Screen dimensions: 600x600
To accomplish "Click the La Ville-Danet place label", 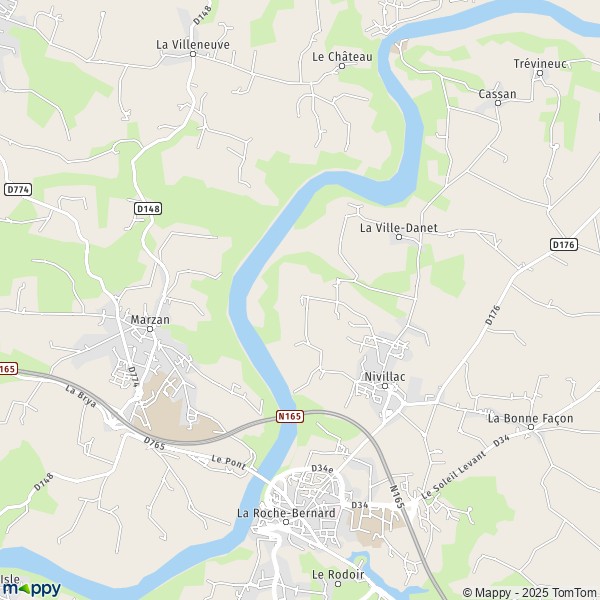I will tap(399, 228).
